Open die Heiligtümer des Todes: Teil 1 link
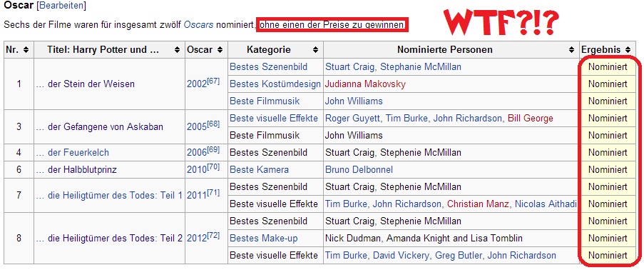 pos(115,196)
